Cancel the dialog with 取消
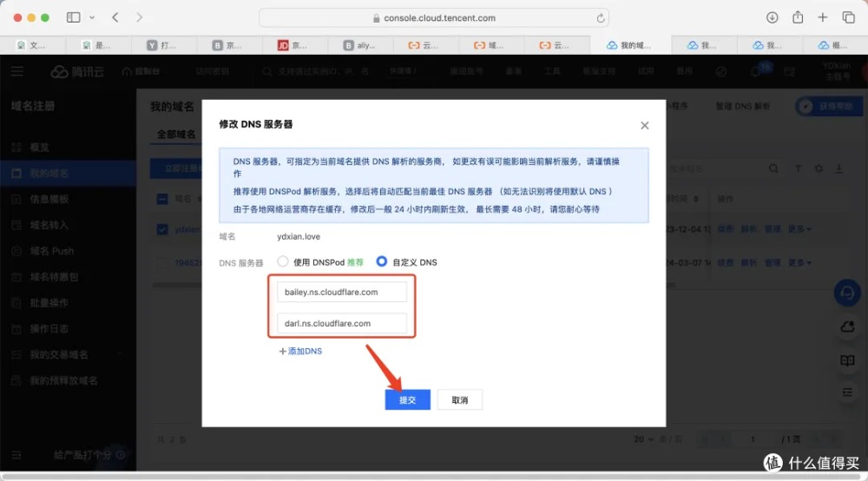The image size is (868, 481). click(x=459, y=399)
